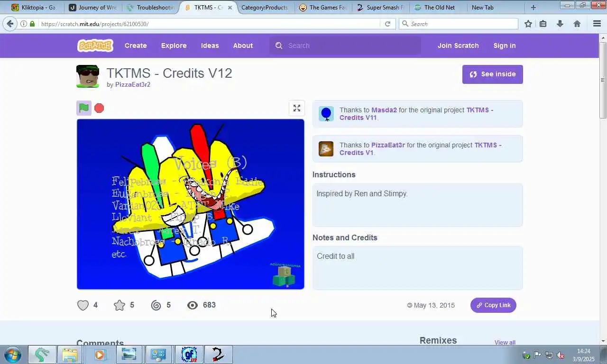Click Masda2's blue balloon avatar

point(326,114)
